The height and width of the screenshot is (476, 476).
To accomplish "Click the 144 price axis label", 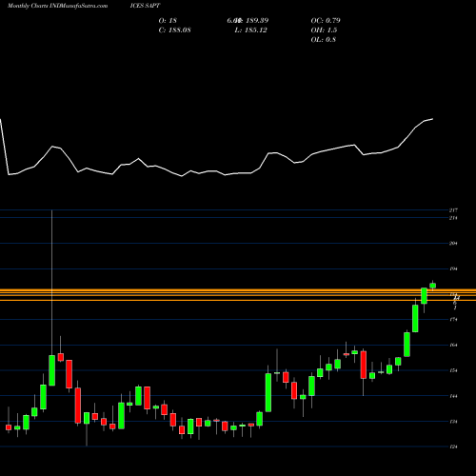I will (453, 396).
